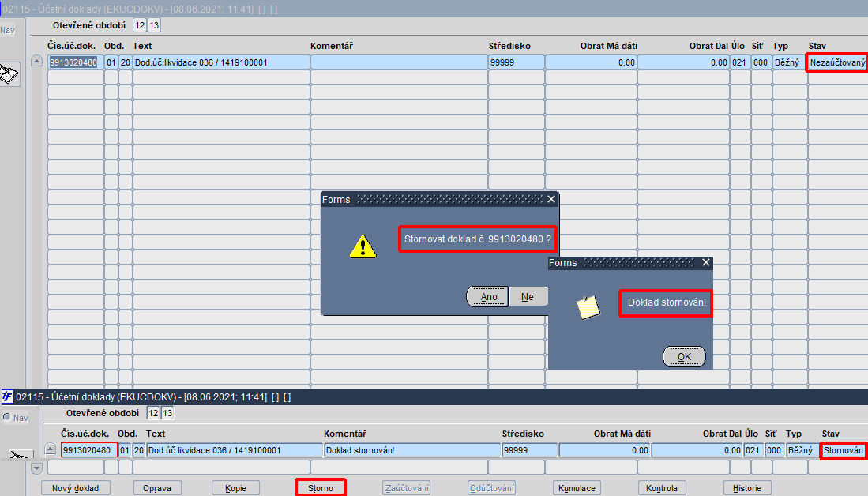Click the Ne button in the Stornovat dialog
Screen dimensions: 868x496
tap(528, 297)
